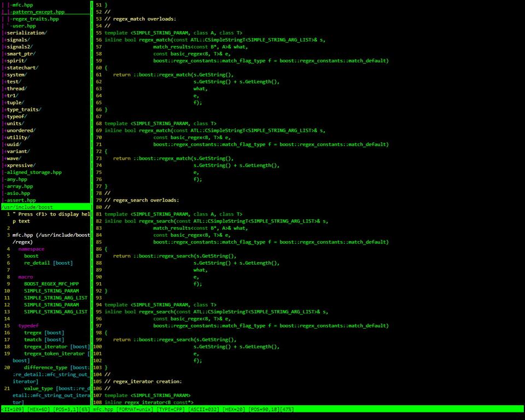
Task: Collapse the typedef group in tag list
Action: point(28,326)
